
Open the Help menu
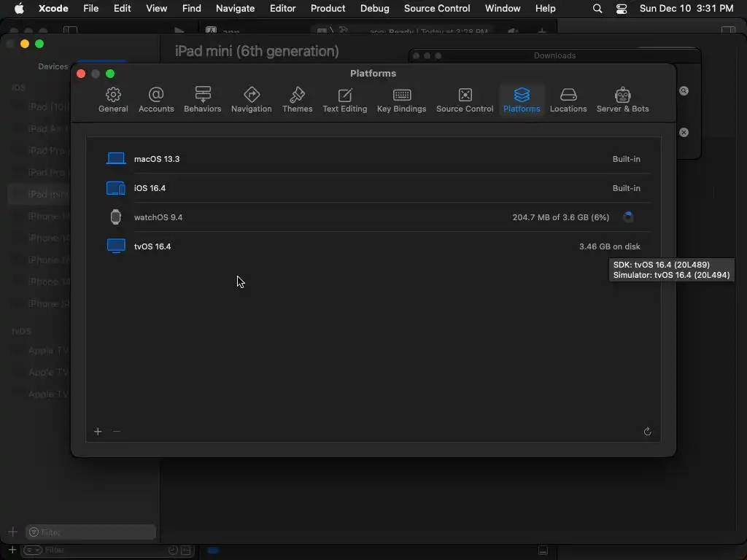point(545,8)
